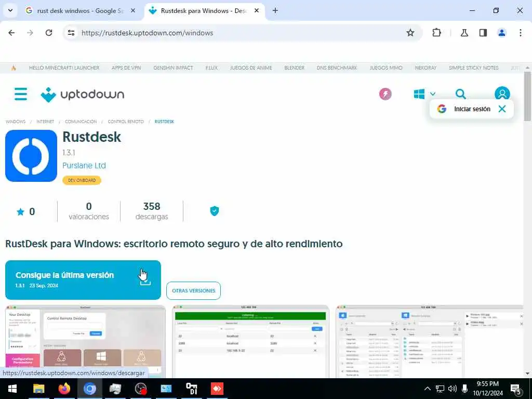Viewport: 532px width, 399px height.
Task: Click the security shield check icon
Action: [215, 211]
